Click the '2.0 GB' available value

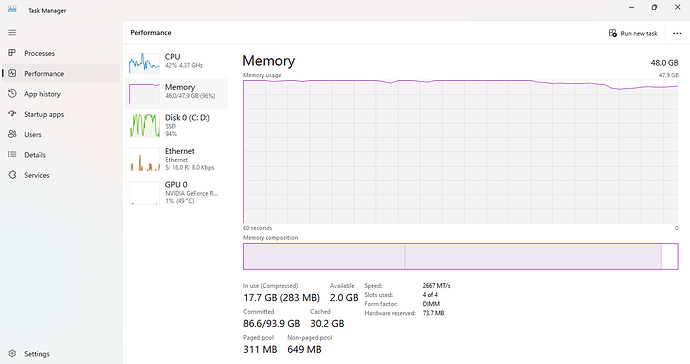coord(344,298)
